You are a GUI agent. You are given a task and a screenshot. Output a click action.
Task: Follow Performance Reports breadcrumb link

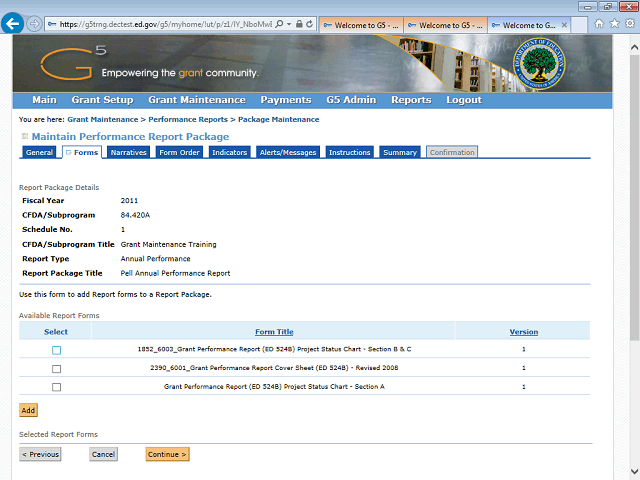(x=188, y=120)
